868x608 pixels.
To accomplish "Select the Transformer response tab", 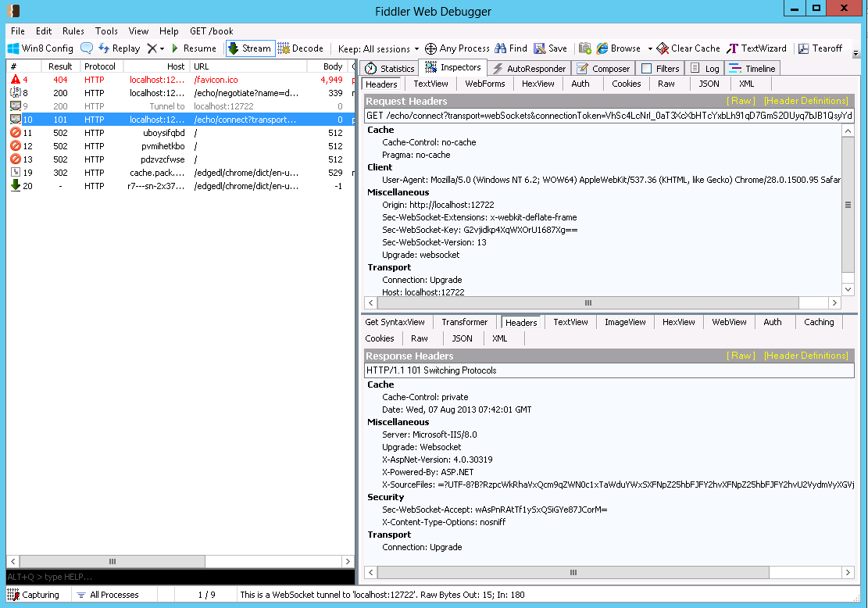I will tap(464, 322).
